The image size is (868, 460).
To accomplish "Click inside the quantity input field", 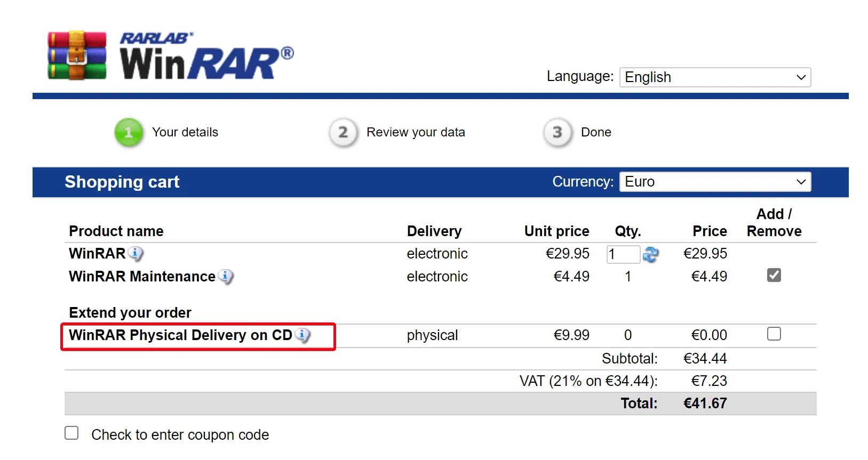I will tap(623, 254).
